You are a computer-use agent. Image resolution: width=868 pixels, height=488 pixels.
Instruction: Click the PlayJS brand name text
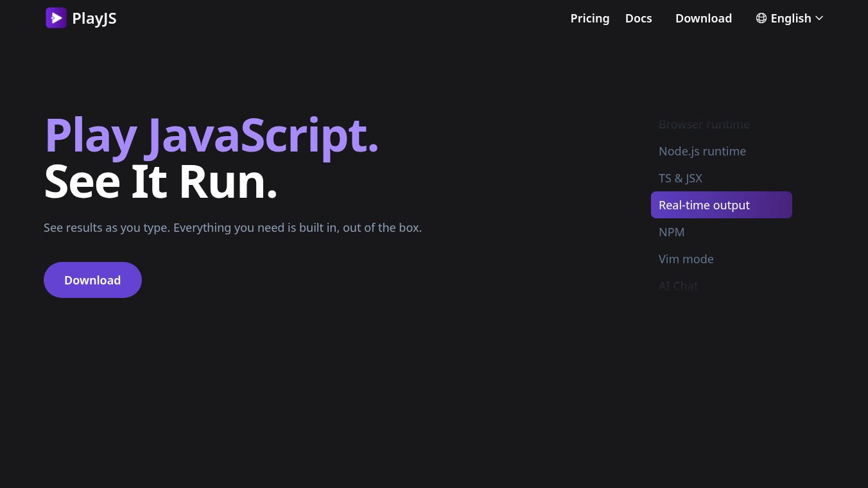pyautogui.click(x=94, y=19)
